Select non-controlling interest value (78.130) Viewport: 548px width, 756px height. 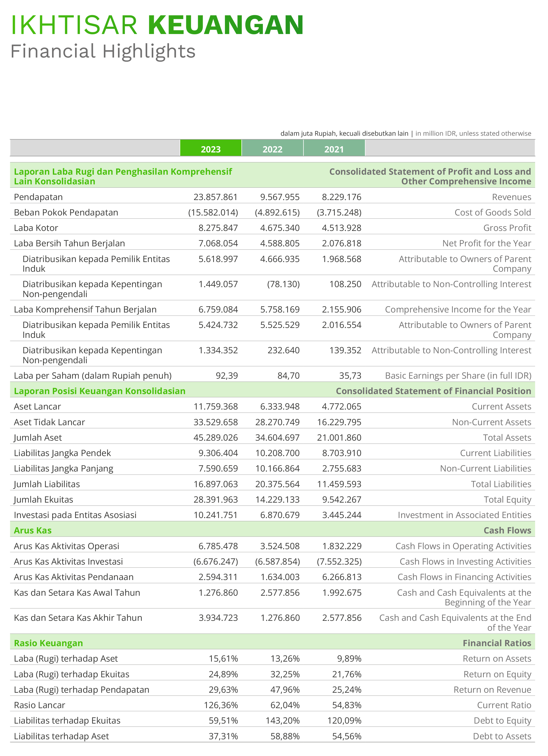tap(283, 284)
